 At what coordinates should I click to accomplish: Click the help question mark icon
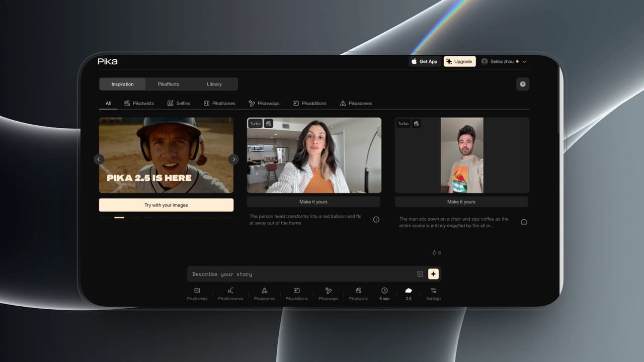click(523, 84)
